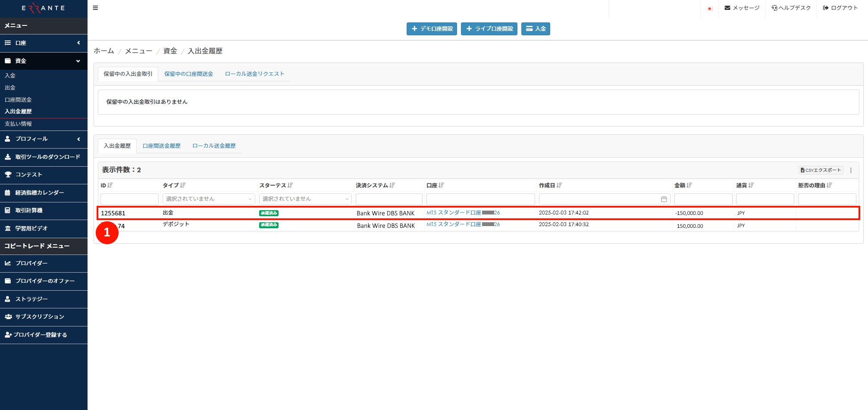Open 出金 in the sidebar submenu
Screen dimensions: 868x410
pos(10,88)
